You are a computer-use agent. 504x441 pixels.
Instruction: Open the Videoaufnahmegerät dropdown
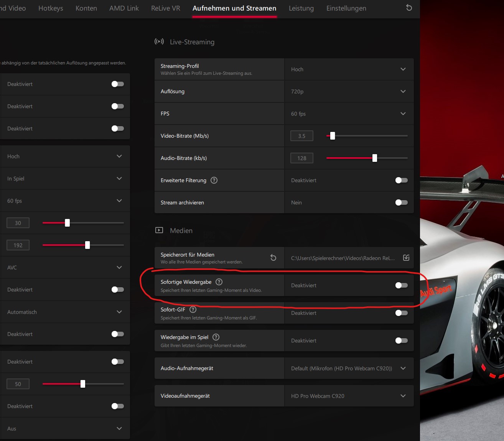click(x=349, y=396)
